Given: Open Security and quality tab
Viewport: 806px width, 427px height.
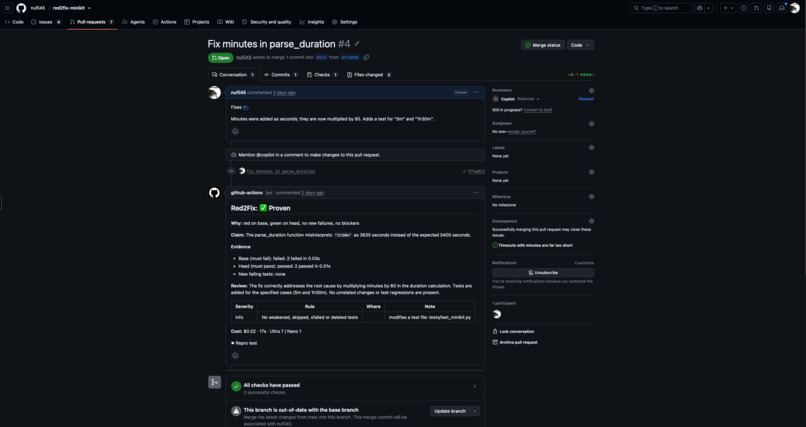Looking at the screenshot, I should pos(266,22).
